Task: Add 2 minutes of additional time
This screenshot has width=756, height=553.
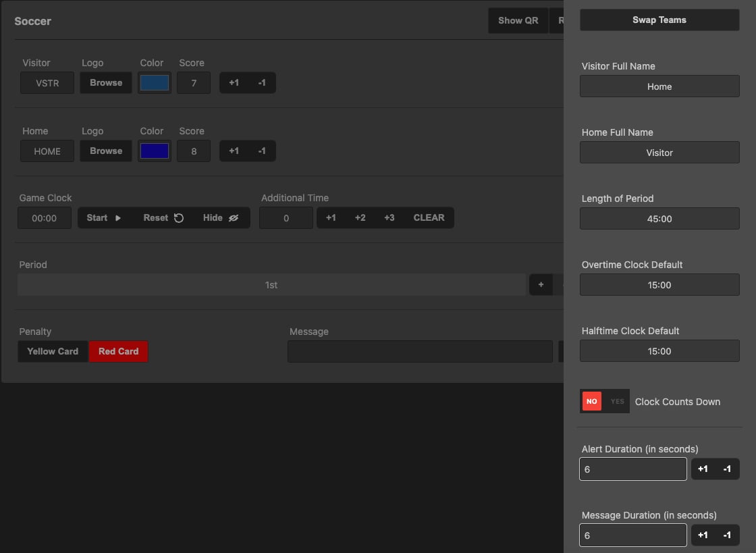Action: point(360,218)
